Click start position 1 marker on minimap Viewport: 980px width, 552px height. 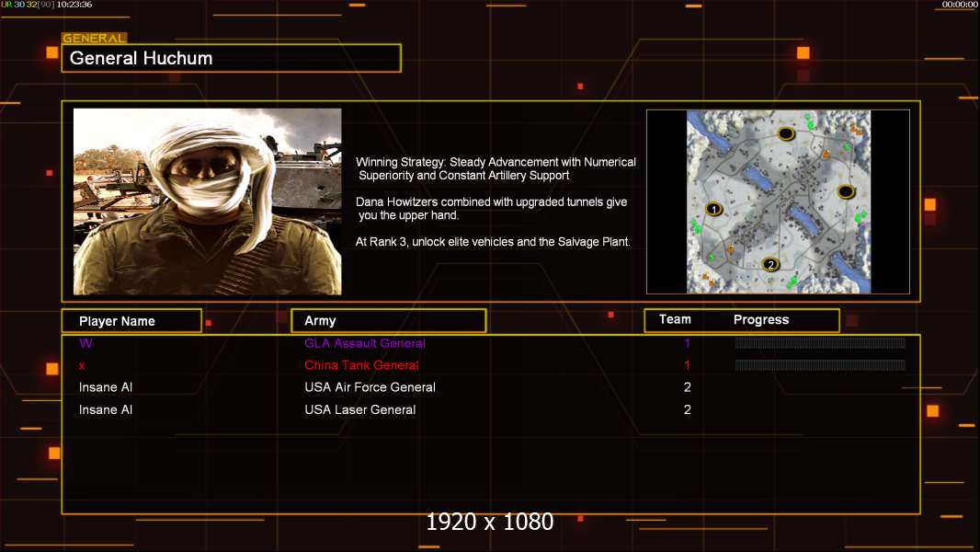tap(713, 210)
